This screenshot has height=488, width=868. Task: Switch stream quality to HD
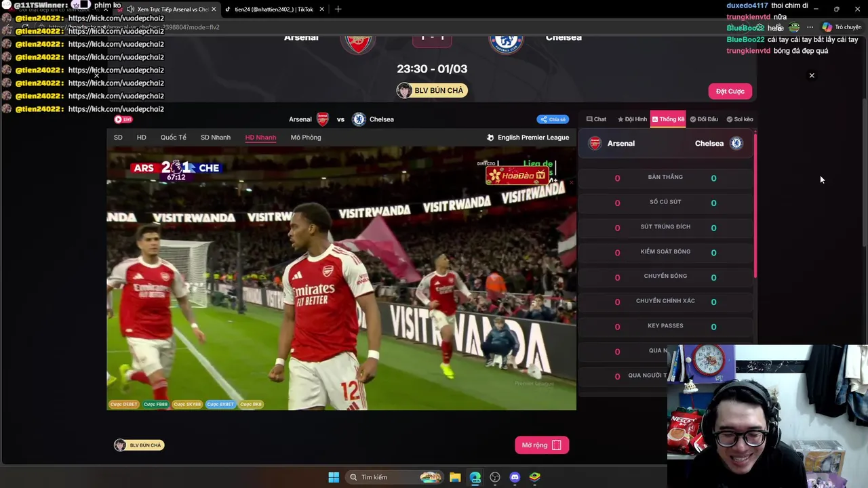click(x=141, y=138)
